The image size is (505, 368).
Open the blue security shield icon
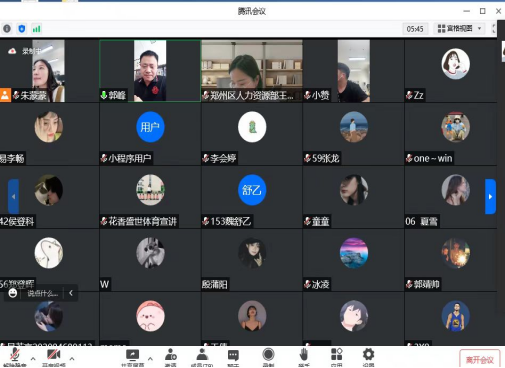pyautogui.click(x=22, y=29)
